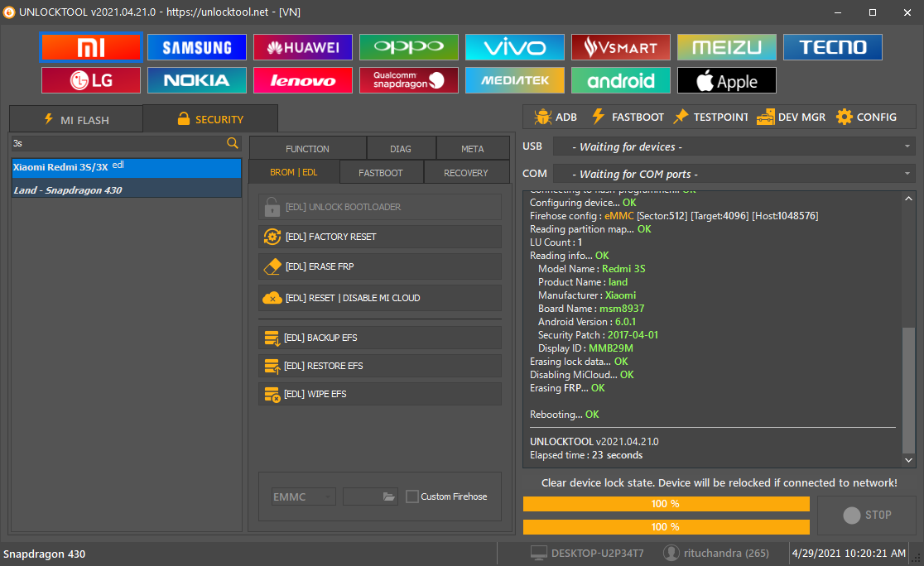
Task: Select the Mi brand logo
Action: point(91,47)
